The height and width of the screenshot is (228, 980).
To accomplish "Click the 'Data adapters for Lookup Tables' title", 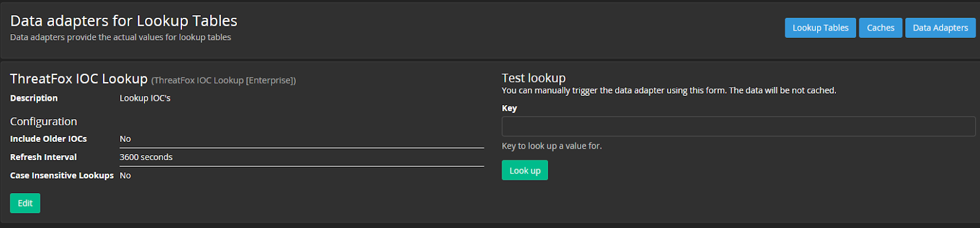I will (x=124, y=21).
